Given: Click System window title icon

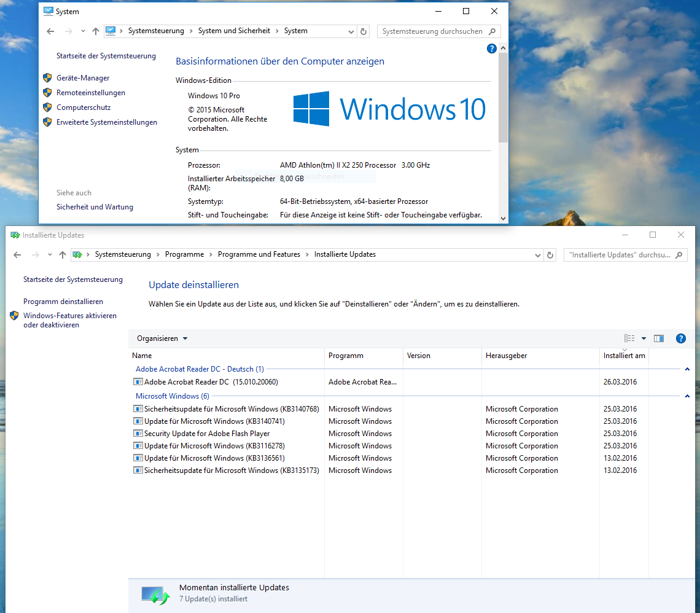Looking at the screenshot, I should [49, 11].
